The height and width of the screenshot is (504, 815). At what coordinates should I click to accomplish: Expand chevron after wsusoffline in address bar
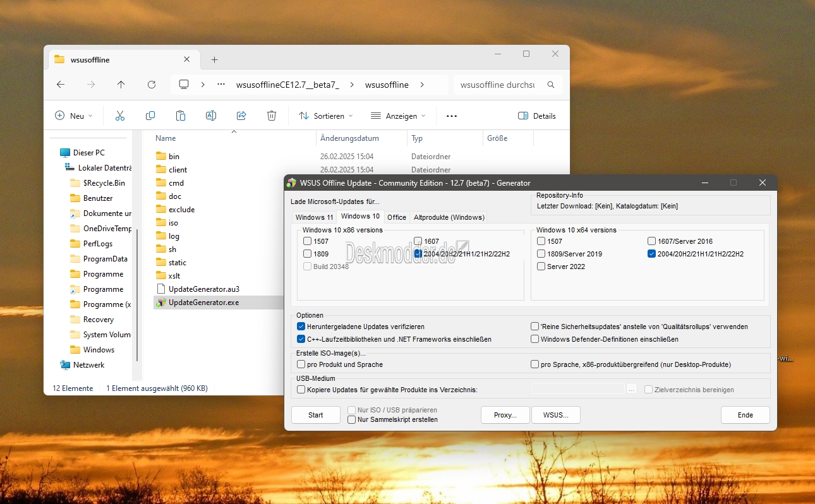click(421, 85)
